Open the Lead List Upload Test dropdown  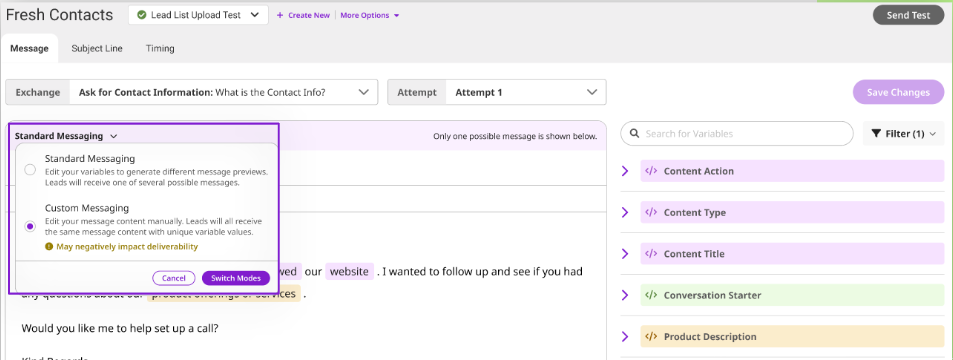[x=198, y=15]
